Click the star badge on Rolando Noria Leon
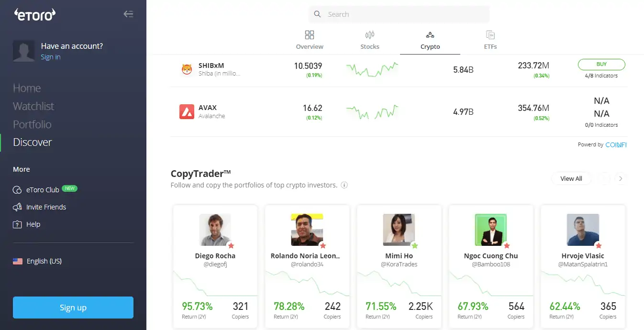644x330 pixels. point(322,245)
